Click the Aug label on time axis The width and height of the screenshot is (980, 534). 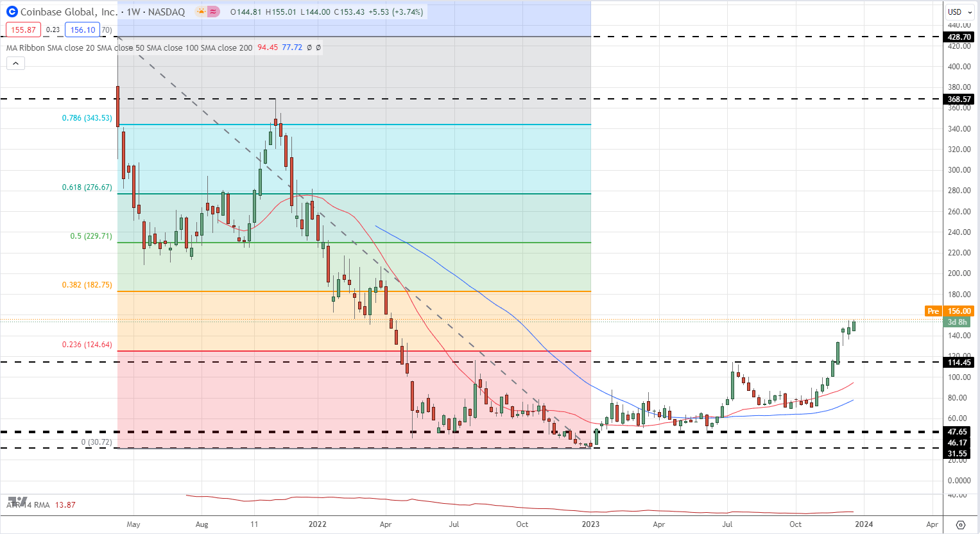tap(202, 524)
